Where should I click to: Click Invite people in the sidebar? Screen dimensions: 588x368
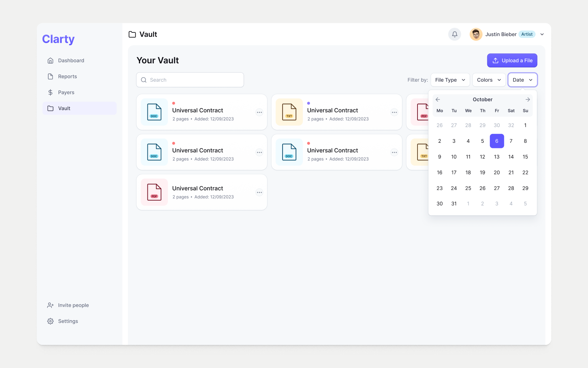click(x=79, y=305)
